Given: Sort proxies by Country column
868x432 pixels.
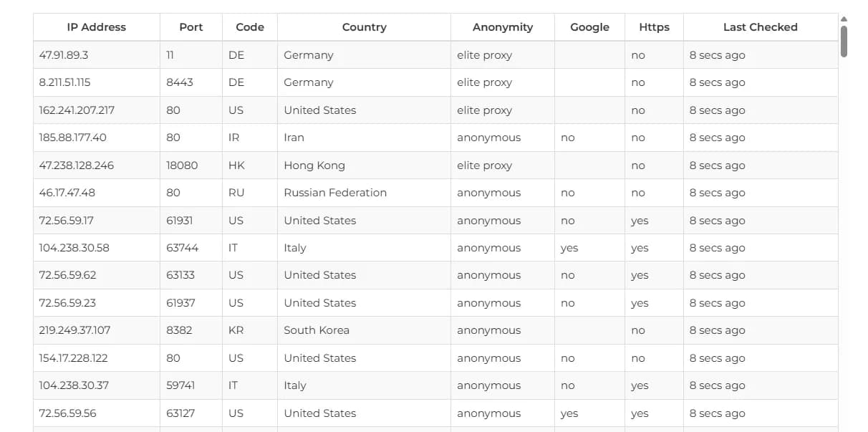Looking at the screenshot, I should tap(364, 27).
